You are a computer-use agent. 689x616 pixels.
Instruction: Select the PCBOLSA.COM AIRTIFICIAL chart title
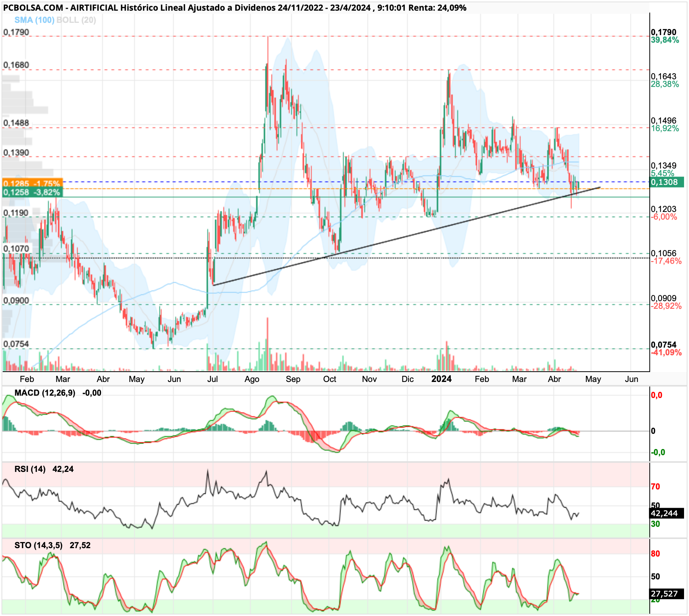(235, 8)
